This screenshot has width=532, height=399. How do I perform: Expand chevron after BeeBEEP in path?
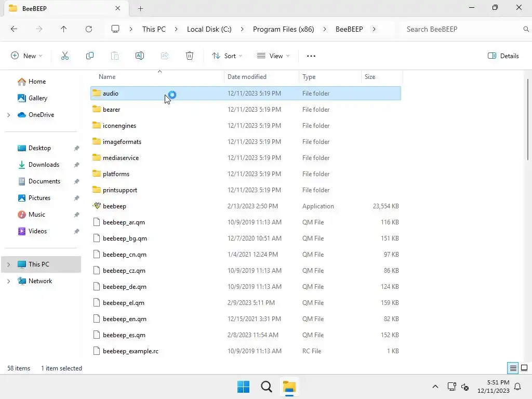point(374,29)
